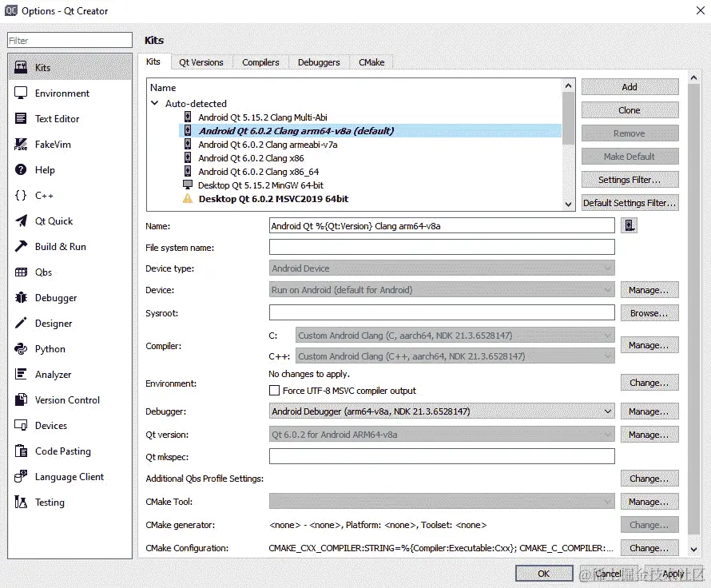This screenshot has width=711, height=588.
Task: Click the Settings Filter... button
Action: (x=630, y=180)
